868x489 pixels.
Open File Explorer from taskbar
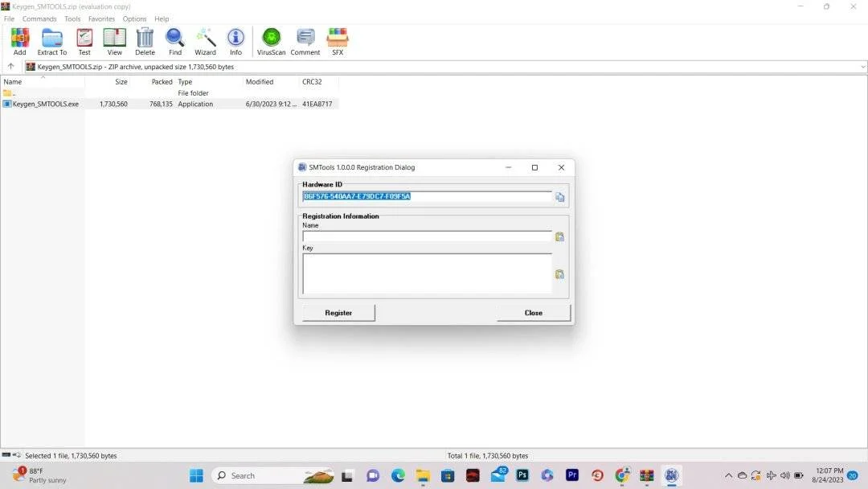[423, 475]
